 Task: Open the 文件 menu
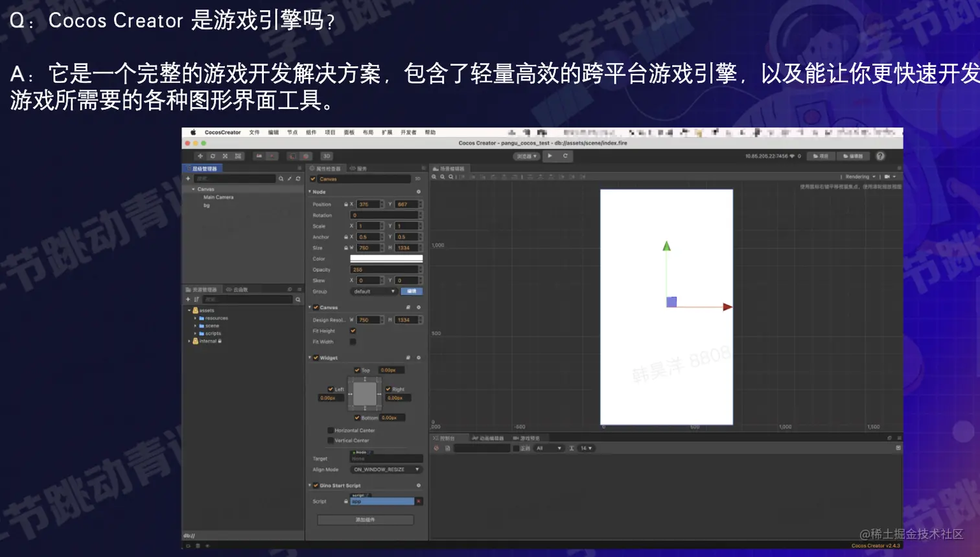coord(254,132)
